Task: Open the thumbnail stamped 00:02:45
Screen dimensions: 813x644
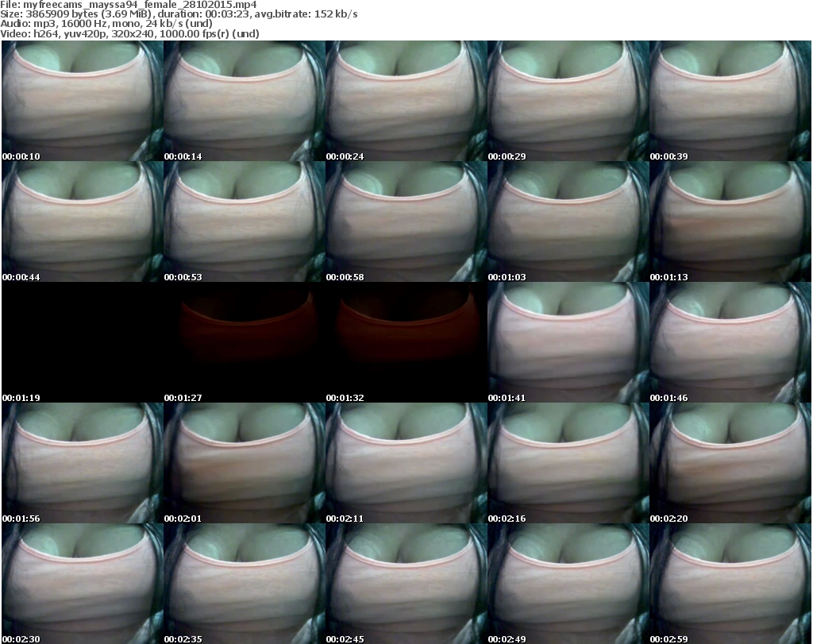Action: tap(406, 584)
